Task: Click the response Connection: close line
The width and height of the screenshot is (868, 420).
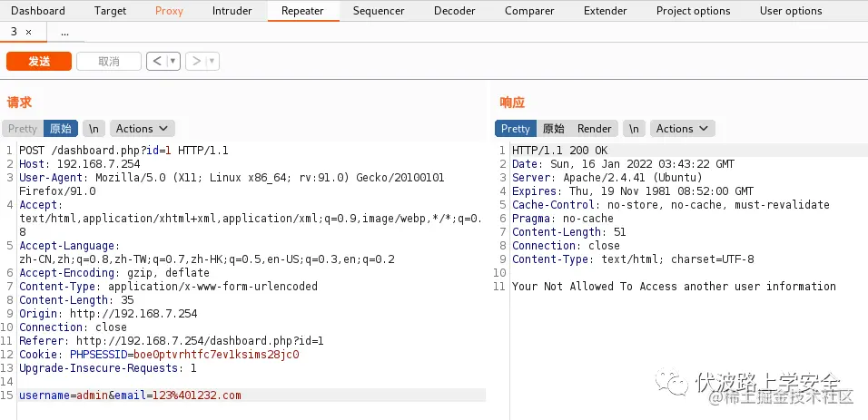Action: tap(566, 246)
